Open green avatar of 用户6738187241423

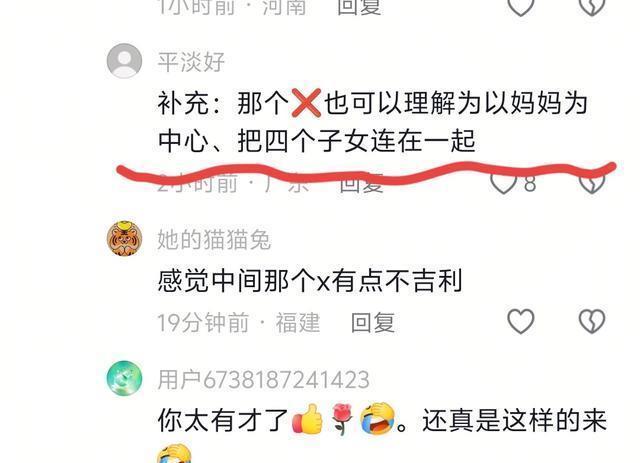pos(124,378)
